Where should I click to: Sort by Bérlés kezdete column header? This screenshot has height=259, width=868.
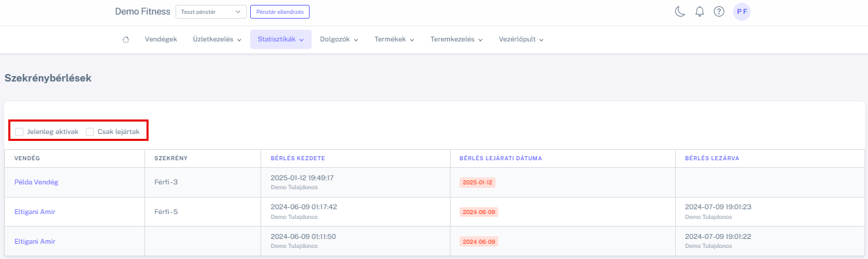(x=298, y=158)
